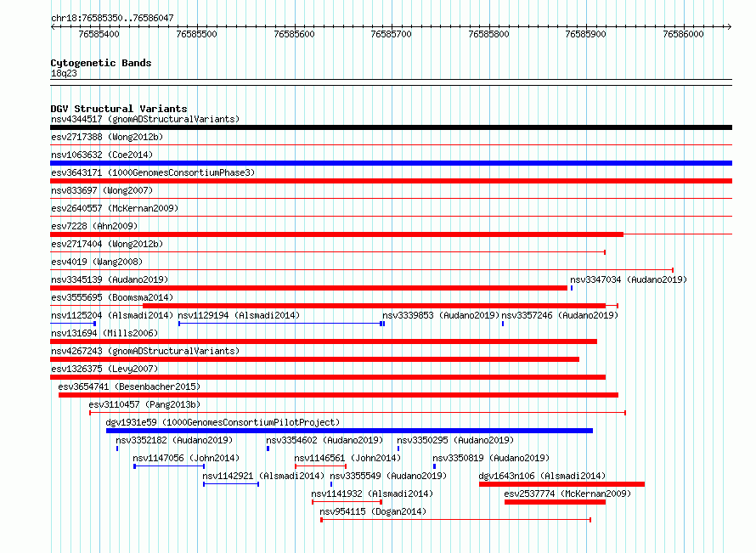Select the red esv3643171 variant bar
This screenshot has width=756, height=553.
coord(391,181)
